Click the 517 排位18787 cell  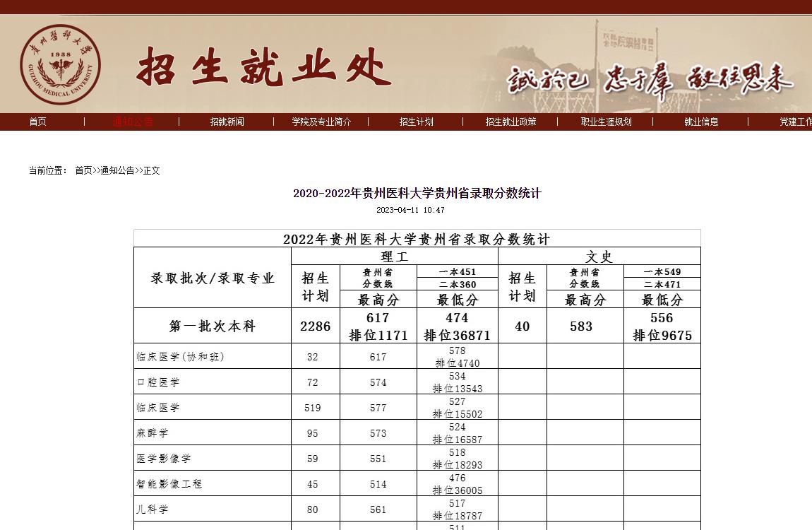(458, 509)
